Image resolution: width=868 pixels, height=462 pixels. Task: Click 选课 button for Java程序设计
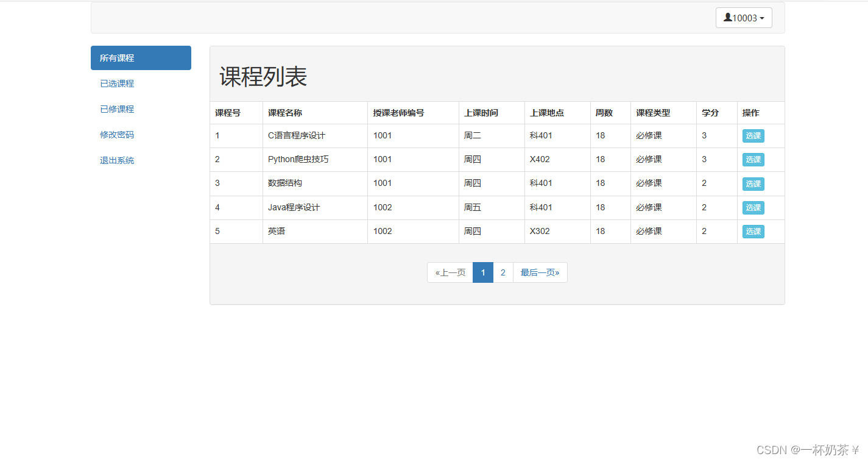pos(753,208)
